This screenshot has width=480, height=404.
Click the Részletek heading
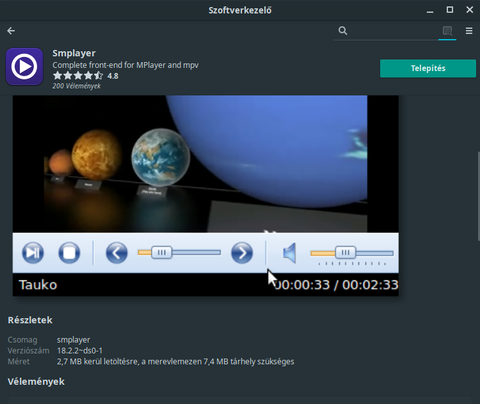[x=30, y=320]
